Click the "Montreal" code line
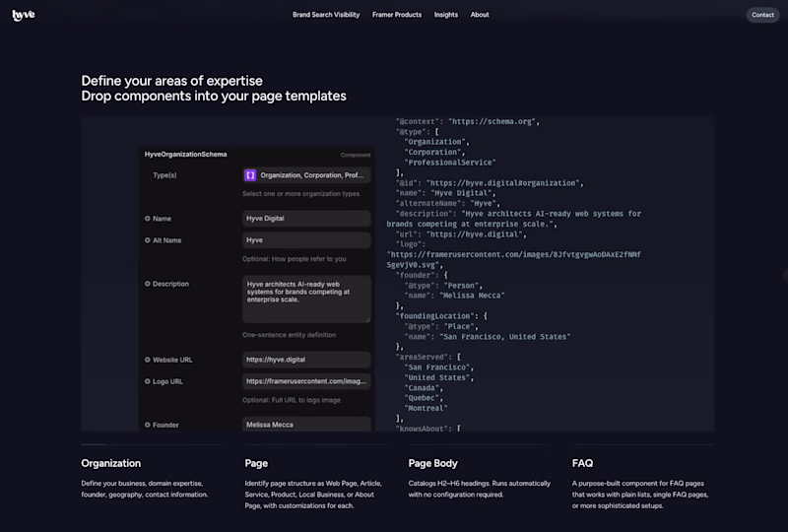 coord(426,408)
